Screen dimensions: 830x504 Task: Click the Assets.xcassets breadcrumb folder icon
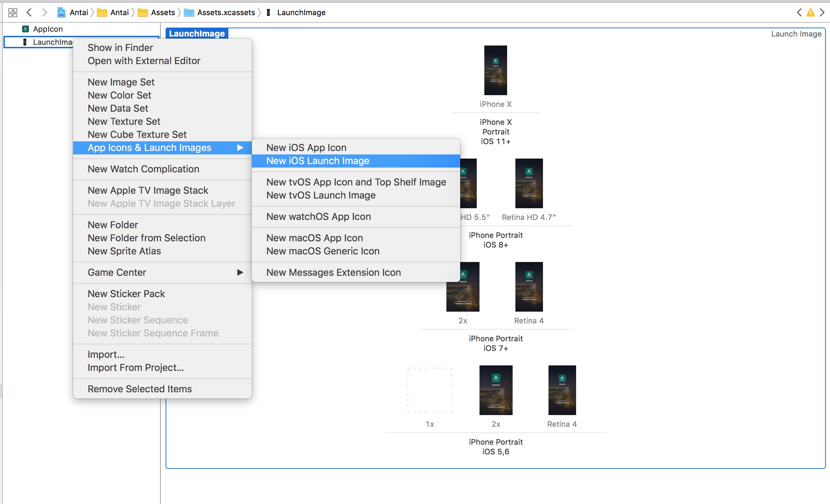[189, 13]
